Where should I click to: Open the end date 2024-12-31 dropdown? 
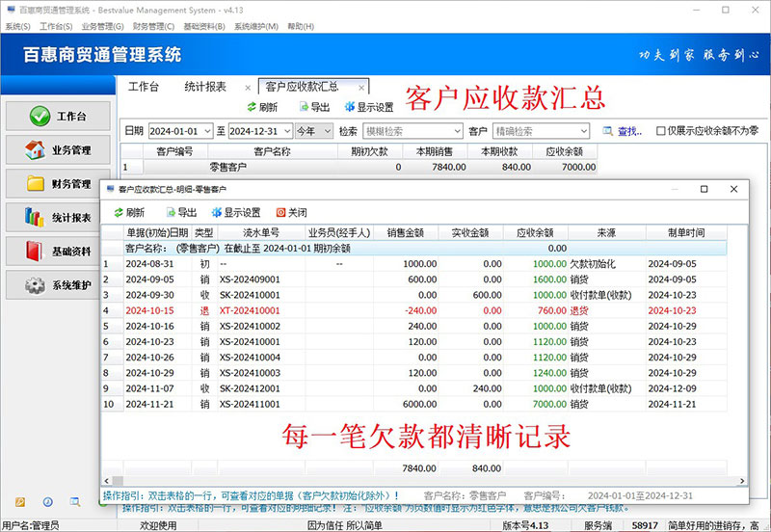(287, 131)
